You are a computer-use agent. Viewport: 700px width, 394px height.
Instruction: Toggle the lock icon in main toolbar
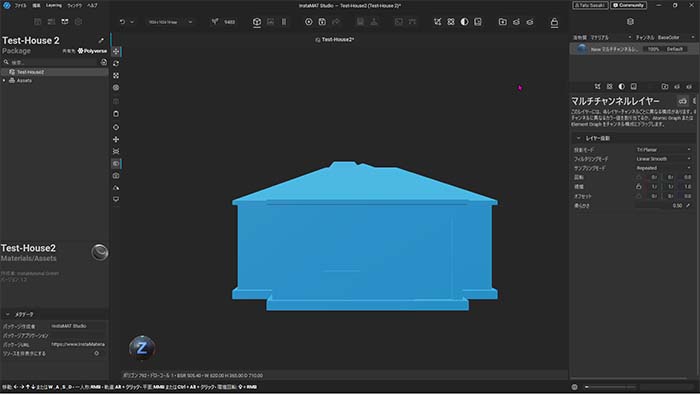(554, 22)
